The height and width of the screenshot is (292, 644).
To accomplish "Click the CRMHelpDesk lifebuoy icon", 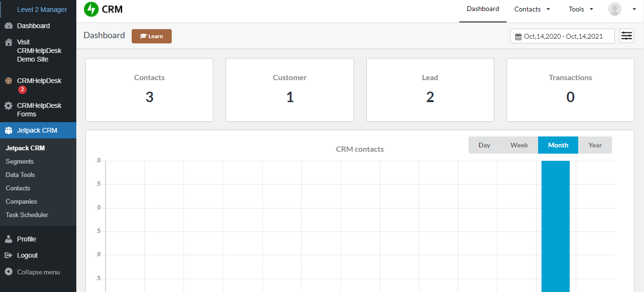I will 8,81.
